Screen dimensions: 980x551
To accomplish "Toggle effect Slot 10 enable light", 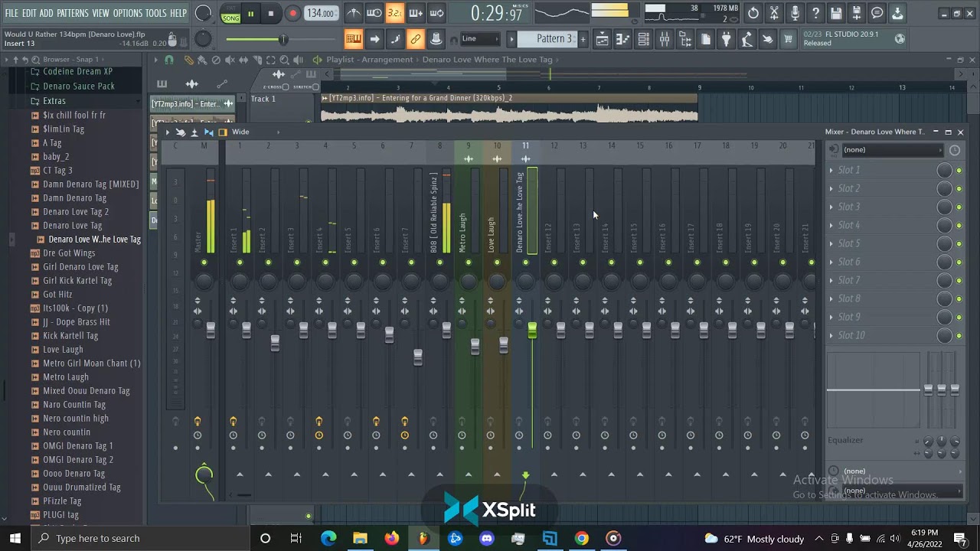I will tap(959, 335).
